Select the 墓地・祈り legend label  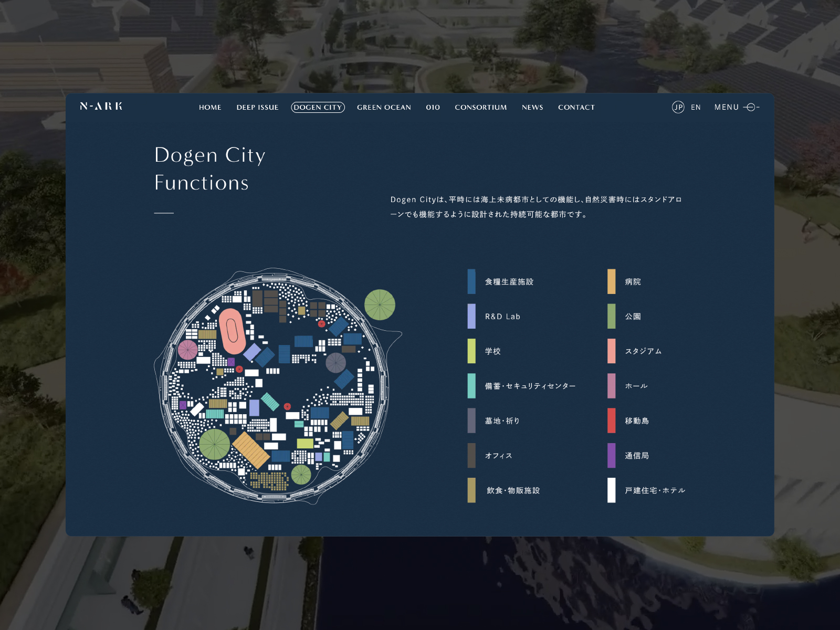502,421
